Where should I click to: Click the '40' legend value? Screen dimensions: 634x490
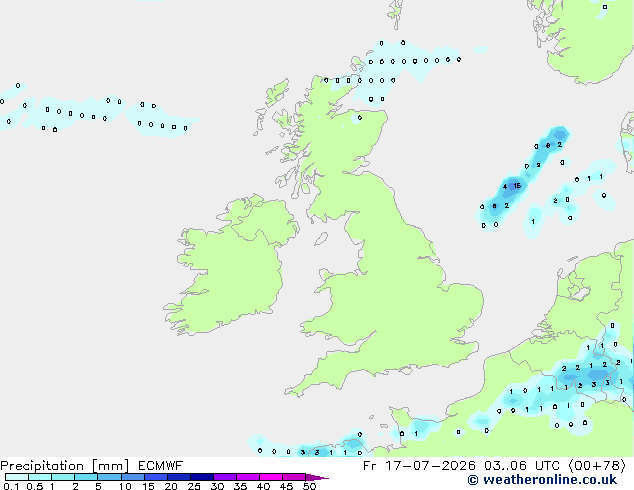coord(263,486)
